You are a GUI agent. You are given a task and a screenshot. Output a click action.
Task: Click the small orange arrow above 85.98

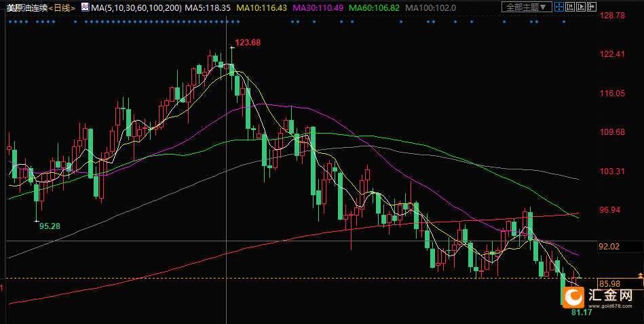coord(640,274)
